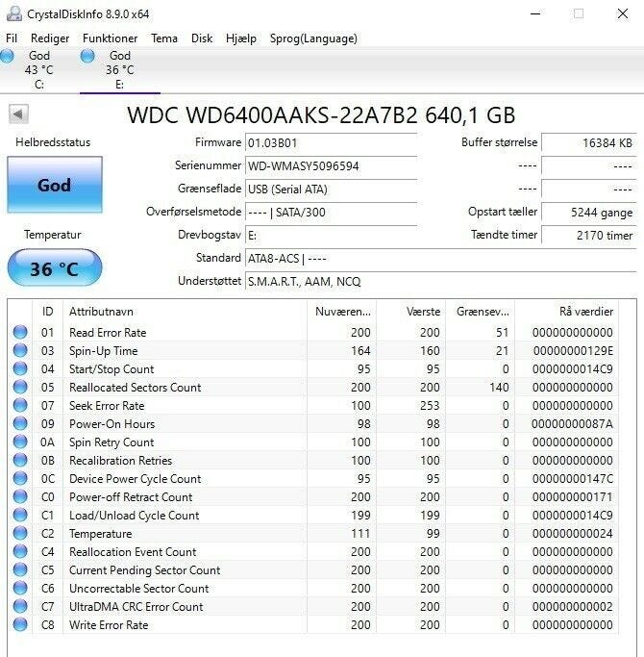Click raw value 000000000171 of Power-off Retract

click(573, 497)
